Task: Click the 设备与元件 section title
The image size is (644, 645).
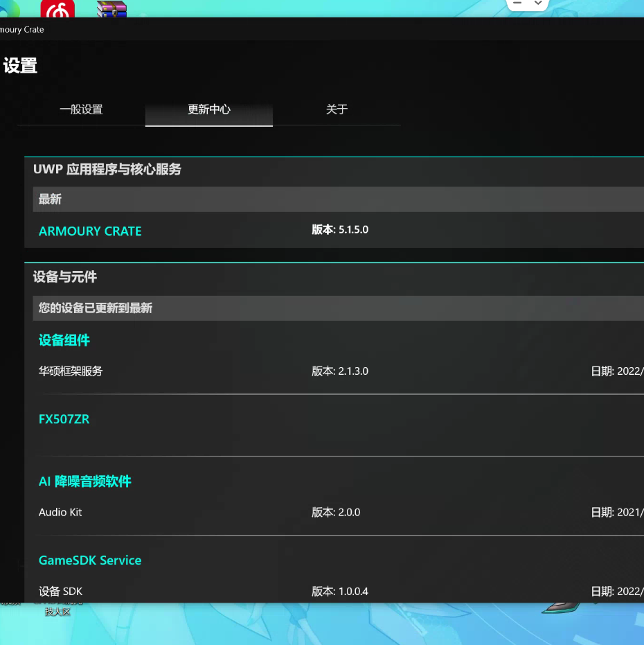Action: click(x=65, y=277)
